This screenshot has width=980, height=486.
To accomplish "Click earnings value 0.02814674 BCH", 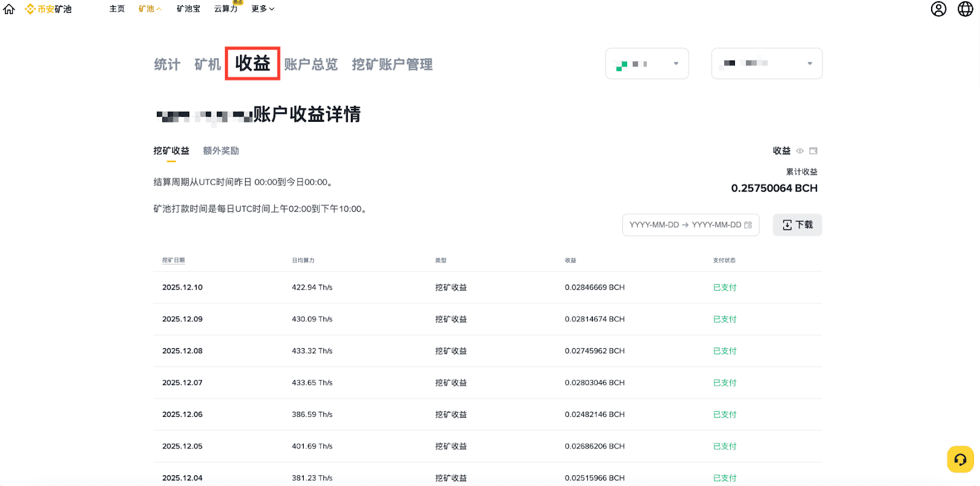I will (x=595, y=319).
